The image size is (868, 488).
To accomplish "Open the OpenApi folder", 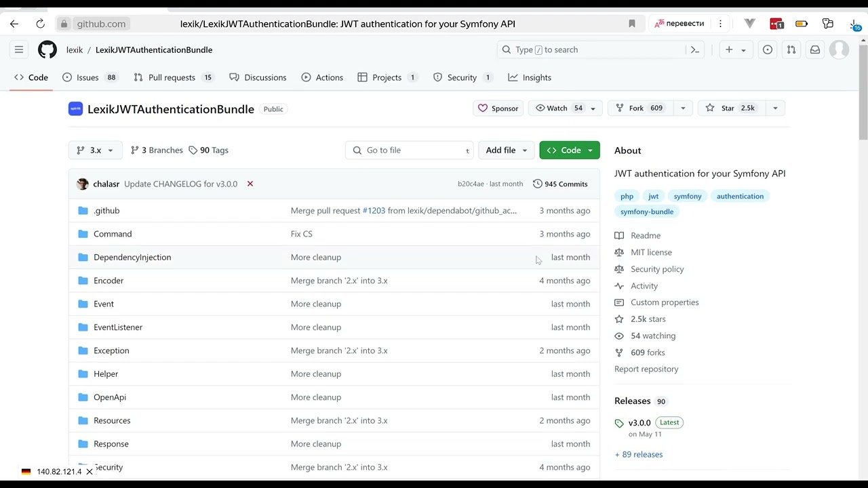I will (x=110, y=397).
